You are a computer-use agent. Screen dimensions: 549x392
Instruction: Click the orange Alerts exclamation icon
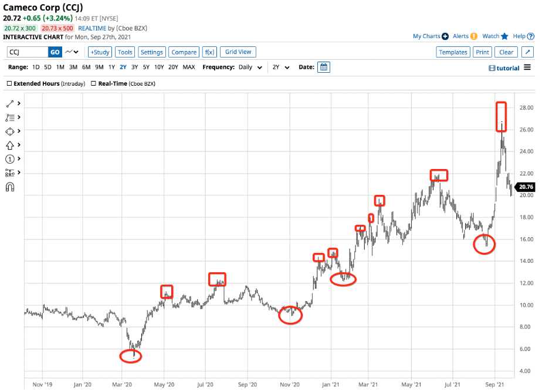coord(474,36)
